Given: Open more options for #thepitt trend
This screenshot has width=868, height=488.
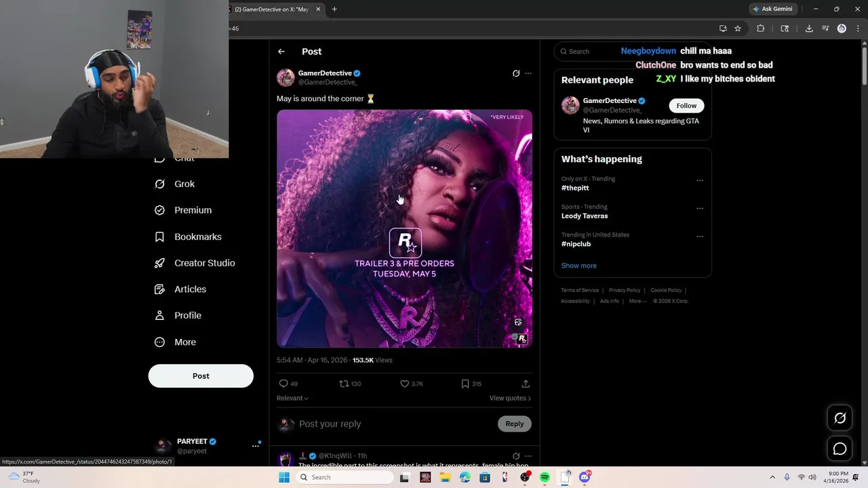Looking at the screenshot, I should 700,181.
